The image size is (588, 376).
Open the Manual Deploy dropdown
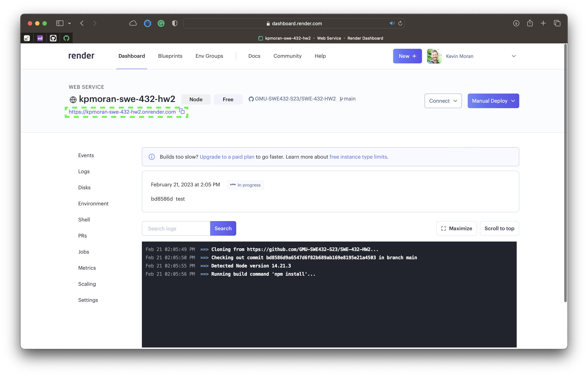(x=493, y=101)
